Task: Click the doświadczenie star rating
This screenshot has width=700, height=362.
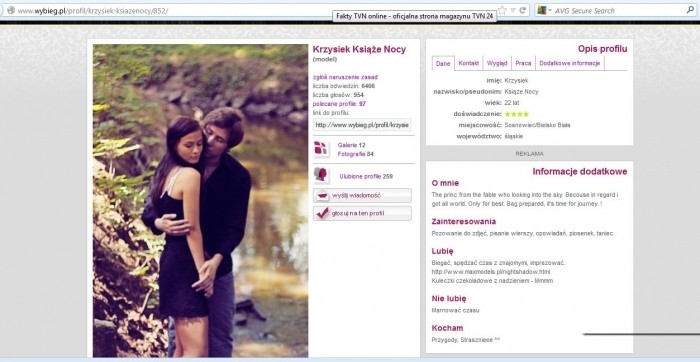Action: coord(517,114)
